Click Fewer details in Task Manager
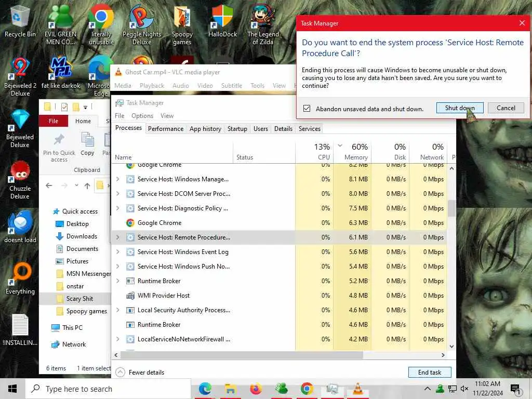This screenshot has height=399, width=532. point(140,372)
